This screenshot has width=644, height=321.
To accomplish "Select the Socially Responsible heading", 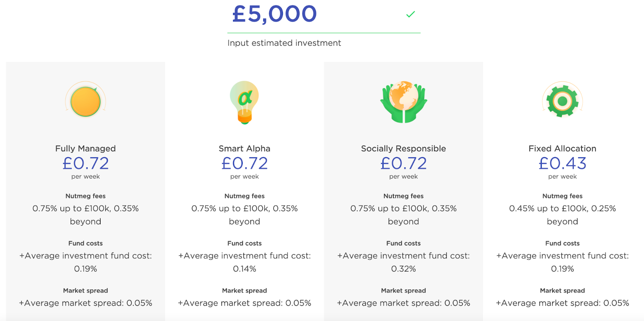I will [403, 148].
